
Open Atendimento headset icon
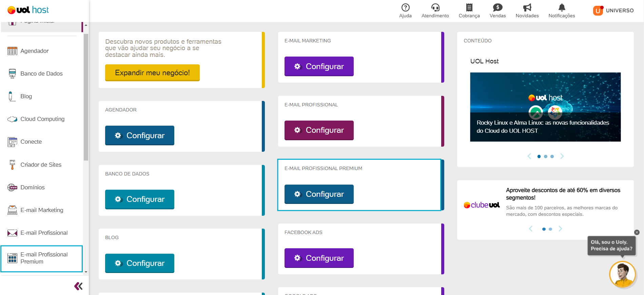point(435,7)
